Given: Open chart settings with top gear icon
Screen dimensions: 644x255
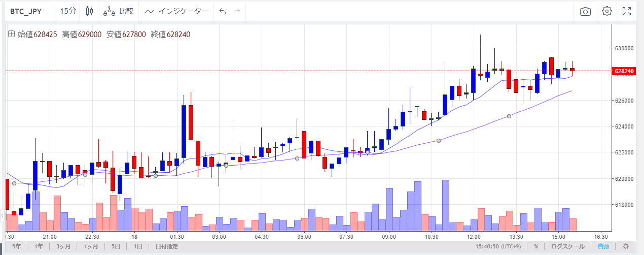Looking at the screenshot, I should (x=606, y=11).
